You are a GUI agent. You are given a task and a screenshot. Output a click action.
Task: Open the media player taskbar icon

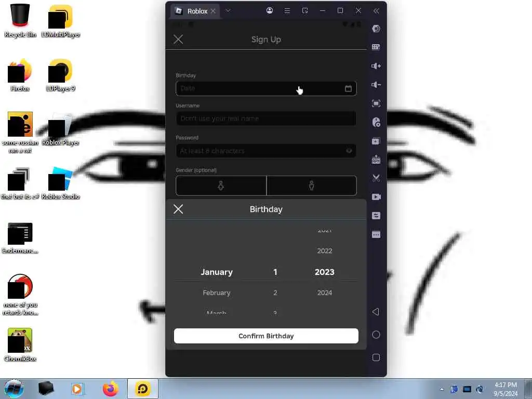coord(77,389)
